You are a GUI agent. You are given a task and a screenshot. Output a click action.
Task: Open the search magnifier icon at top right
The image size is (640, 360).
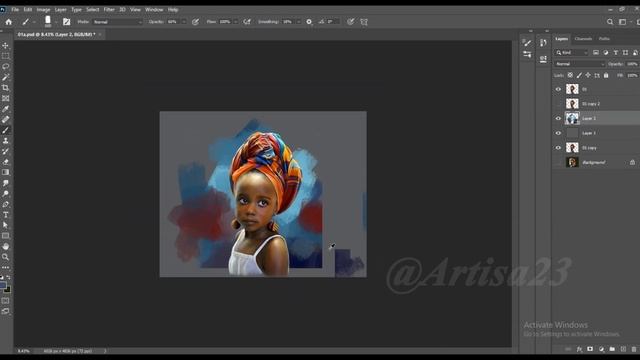point(610,22)
